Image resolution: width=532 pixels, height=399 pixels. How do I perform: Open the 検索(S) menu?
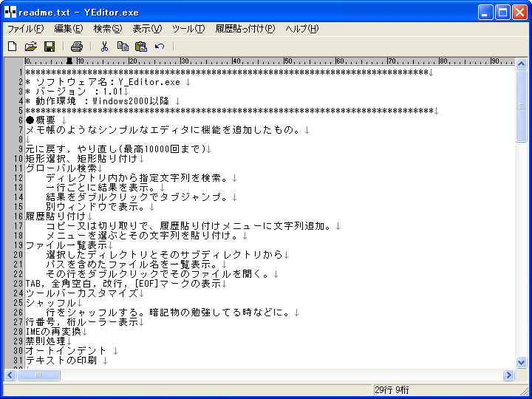click(x=108, y=29)
